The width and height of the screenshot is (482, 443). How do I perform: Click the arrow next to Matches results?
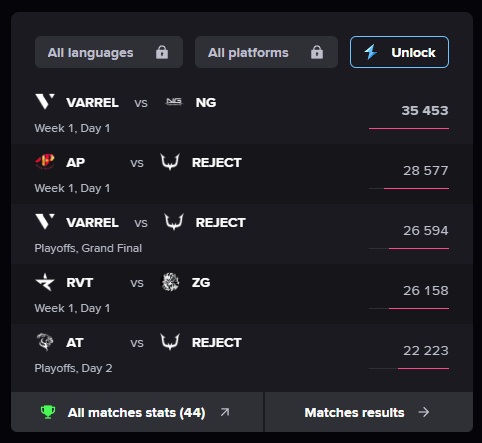tap(424, 412)
